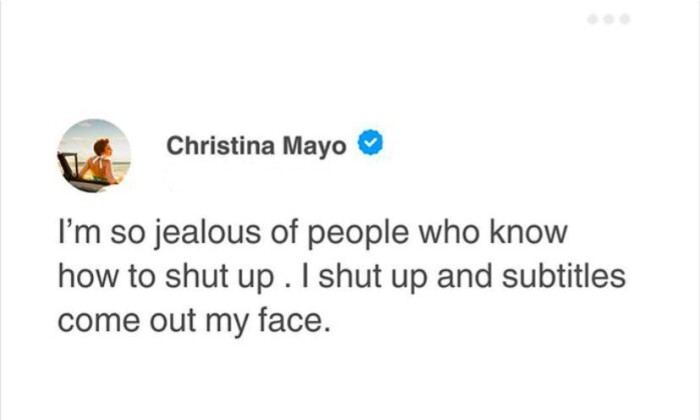The image size is (700, 420).
Task: Click the blue verified badge
Action: tap(370, 146)
